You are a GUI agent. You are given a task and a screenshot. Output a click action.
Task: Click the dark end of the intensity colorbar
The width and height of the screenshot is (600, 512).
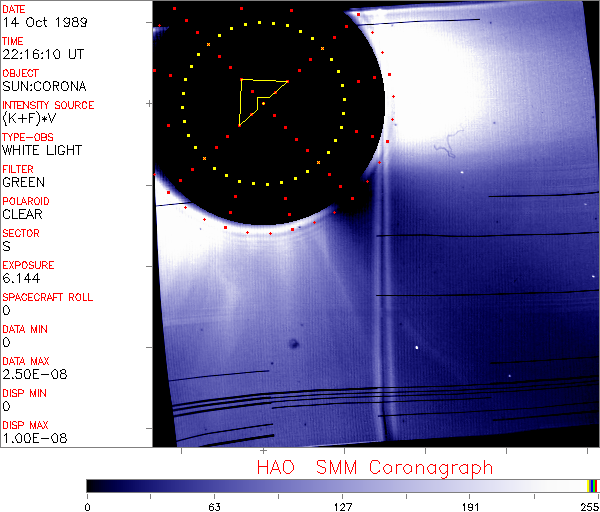pyautogui.click(x=95, y=485)
